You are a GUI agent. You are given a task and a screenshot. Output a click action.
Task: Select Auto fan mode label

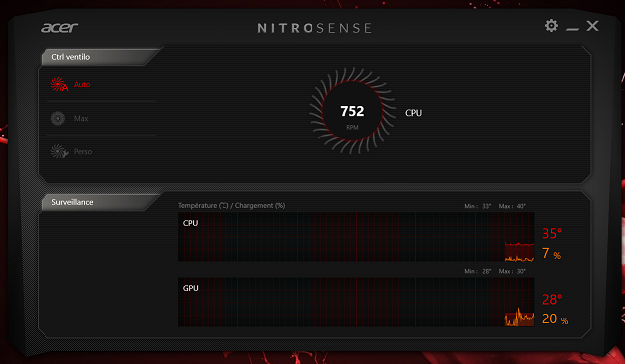coord(82,84)
